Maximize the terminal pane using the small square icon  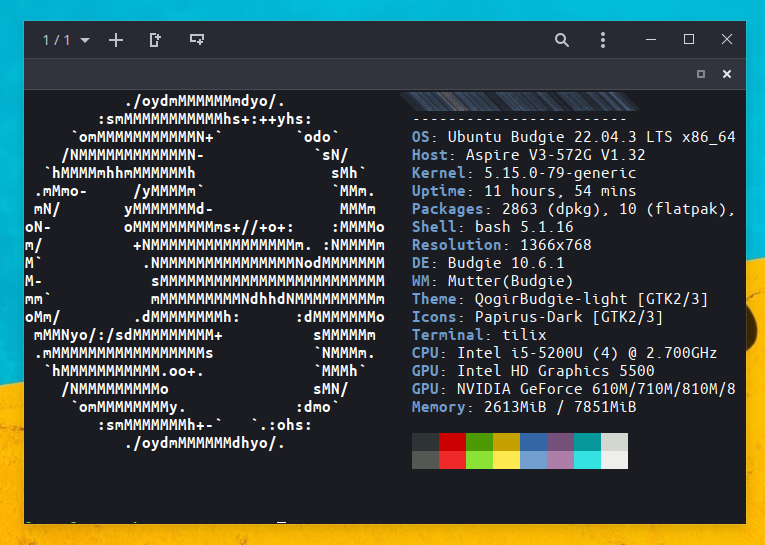(x=701, y=74)
